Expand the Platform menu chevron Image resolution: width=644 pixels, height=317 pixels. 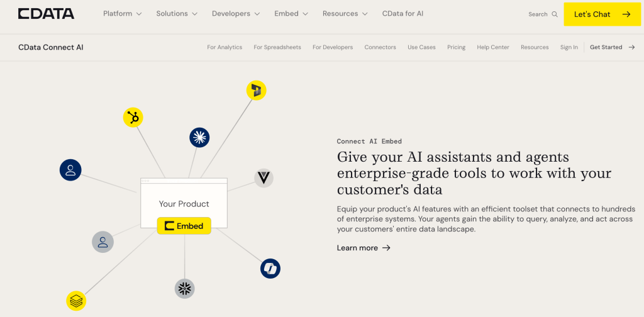pos(139,14)
